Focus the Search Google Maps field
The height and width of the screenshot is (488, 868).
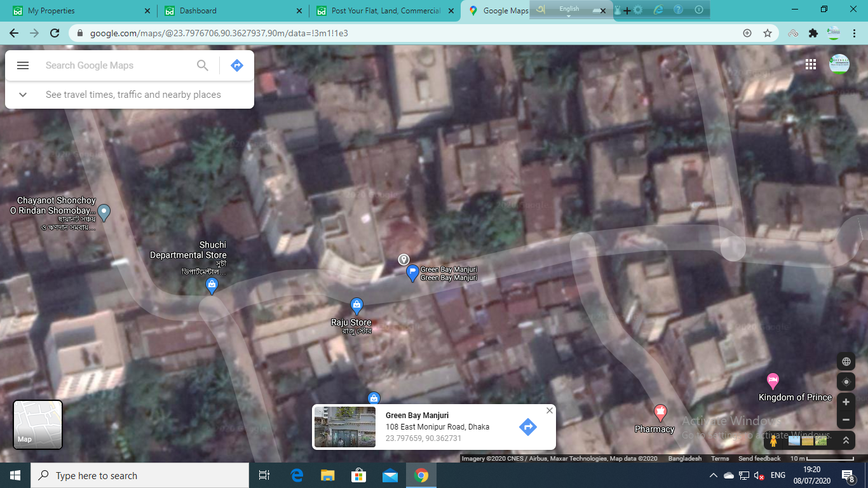click(x=118, y=65)
